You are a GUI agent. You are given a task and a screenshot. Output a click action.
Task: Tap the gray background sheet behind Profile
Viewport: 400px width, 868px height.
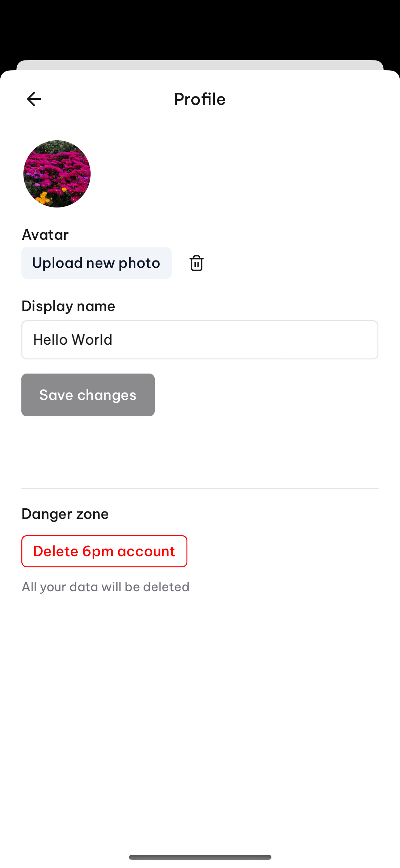200,65
